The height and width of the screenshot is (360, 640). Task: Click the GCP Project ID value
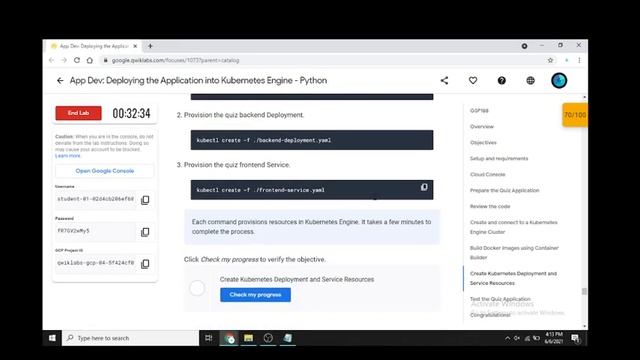(96, 263)
